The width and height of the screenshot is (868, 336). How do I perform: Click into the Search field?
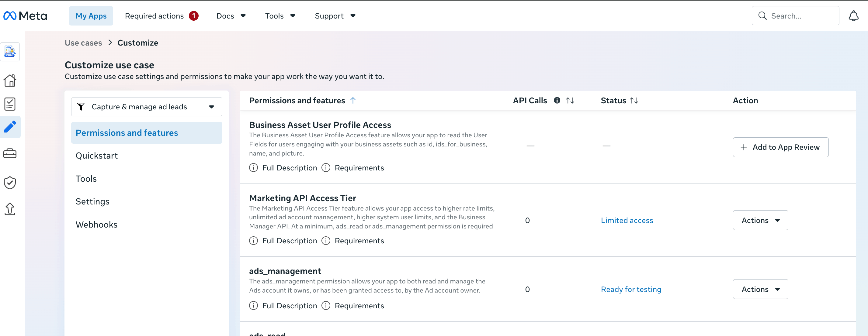(x=795, y=16)
